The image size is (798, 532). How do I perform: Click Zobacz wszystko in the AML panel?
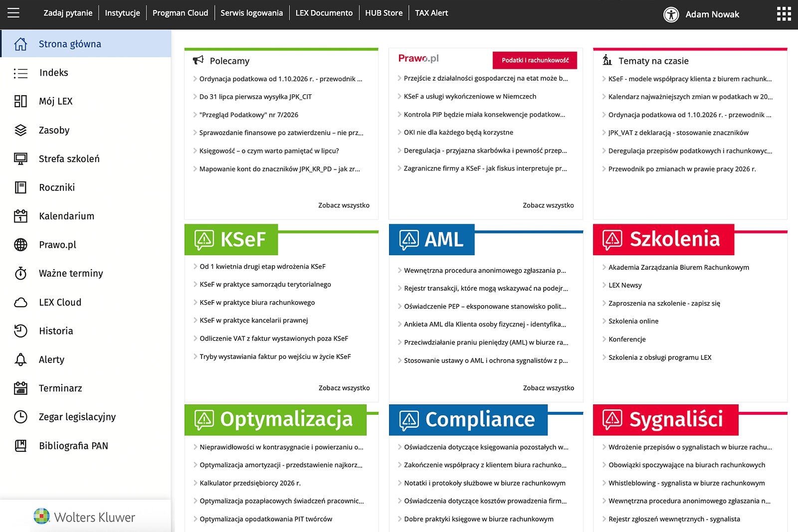[549, 388]
